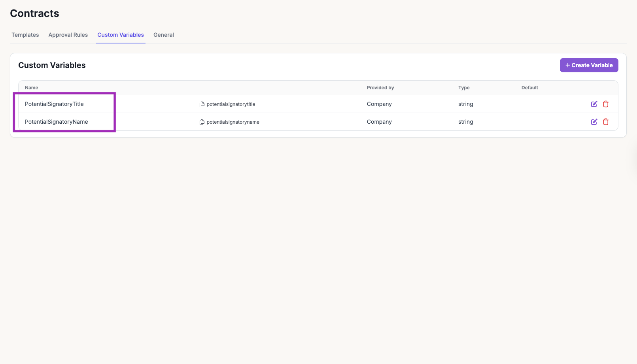The image size is (637, 364).
Task: Go to the General tab
Action: [164, 35]
